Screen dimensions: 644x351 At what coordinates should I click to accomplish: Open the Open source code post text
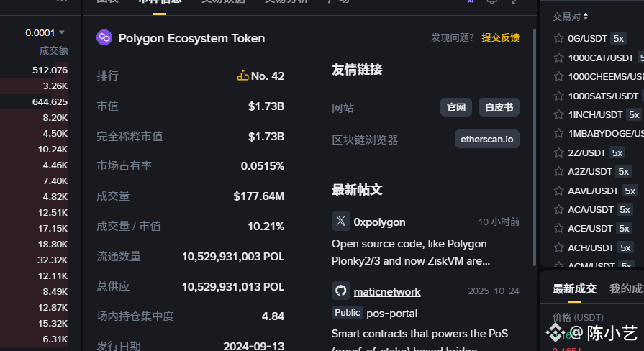coord(411,252)
